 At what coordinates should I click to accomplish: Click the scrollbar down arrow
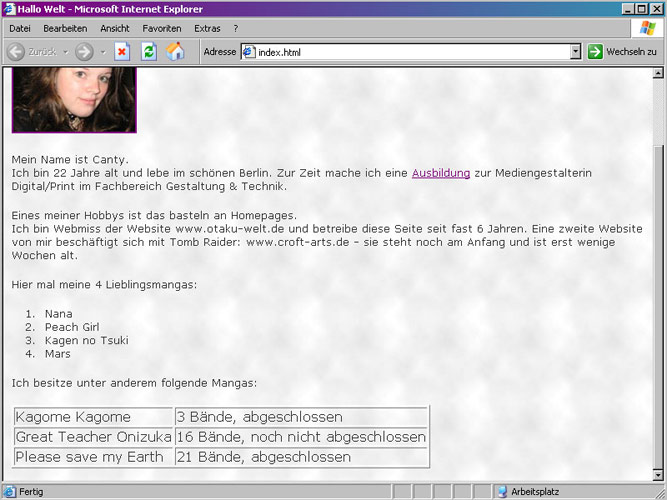658,474
